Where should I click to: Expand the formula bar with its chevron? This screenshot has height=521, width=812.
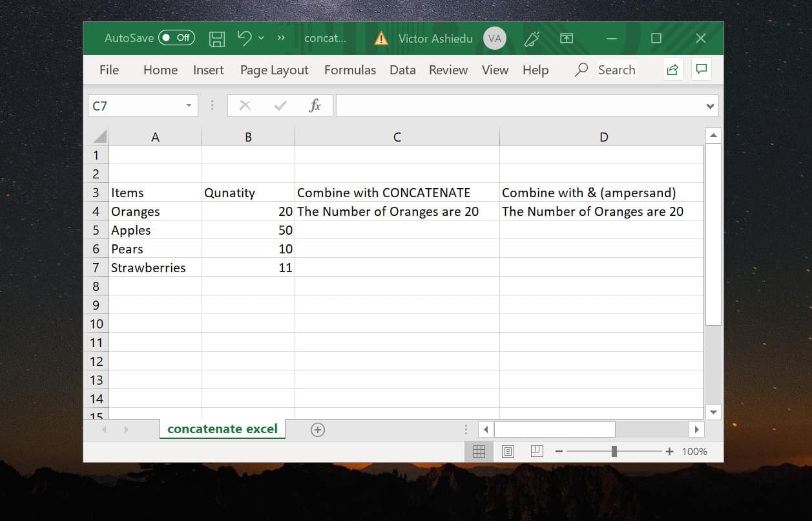pyautogui.click(x=709, y=105)
